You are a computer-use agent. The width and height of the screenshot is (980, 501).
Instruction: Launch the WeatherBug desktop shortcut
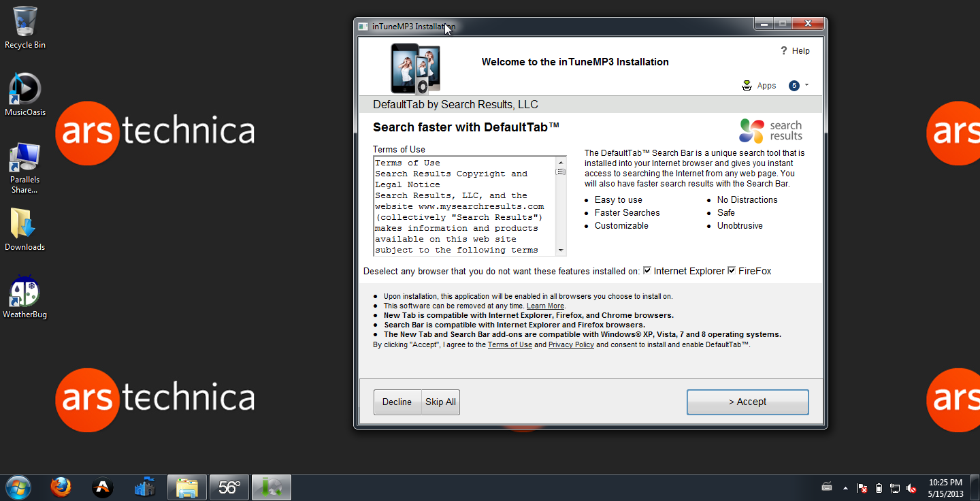pyautogui.click(x=25, y=297)
